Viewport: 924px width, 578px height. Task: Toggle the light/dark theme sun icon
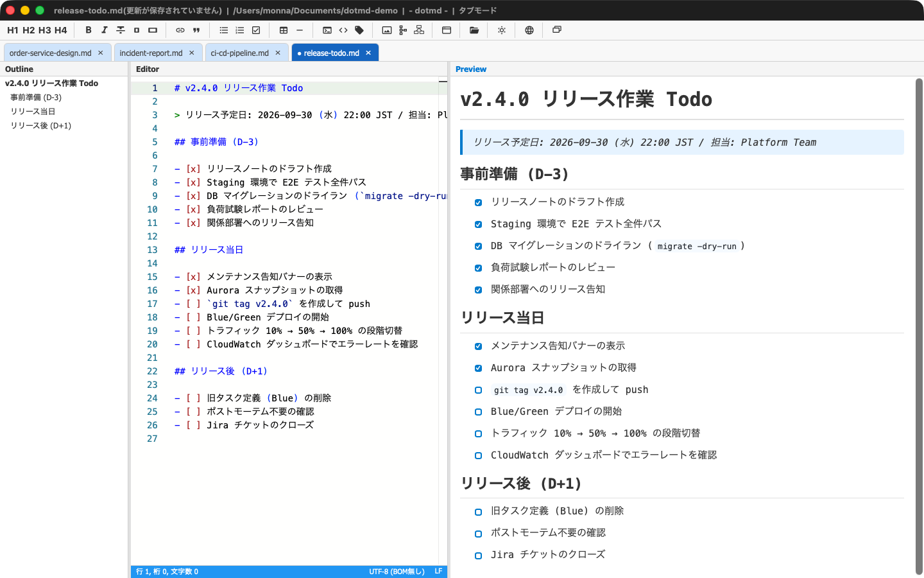pyautogui.click(x=502, y=30)
